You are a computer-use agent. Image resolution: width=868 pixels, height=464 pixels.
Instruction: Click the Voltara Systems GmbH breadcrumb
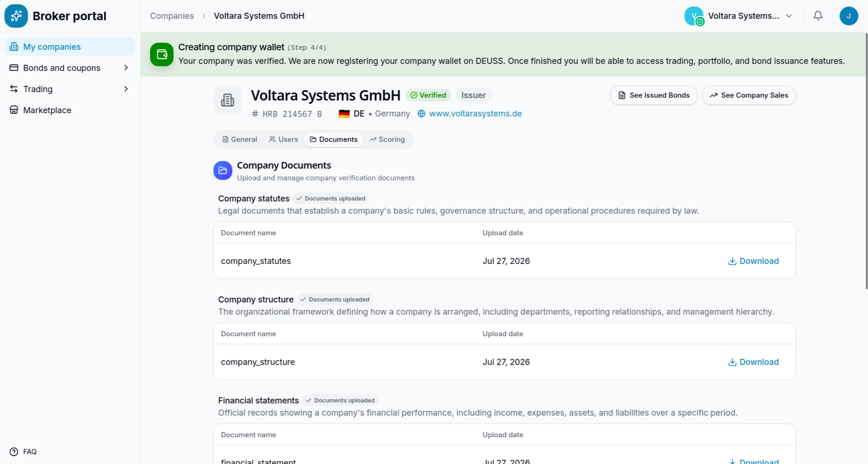coord(259,16)
